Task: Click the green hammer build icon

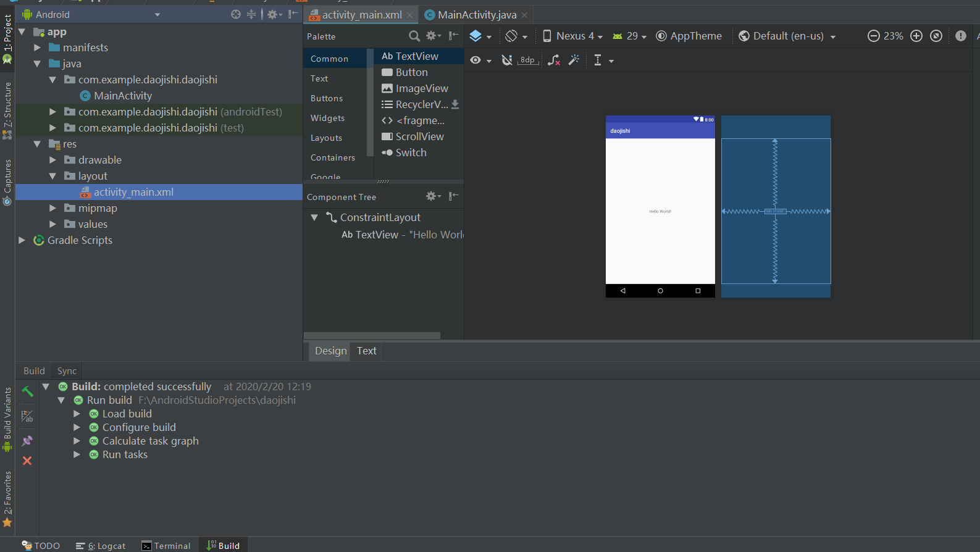Action: pyautogui.click(x=27, y=391)
